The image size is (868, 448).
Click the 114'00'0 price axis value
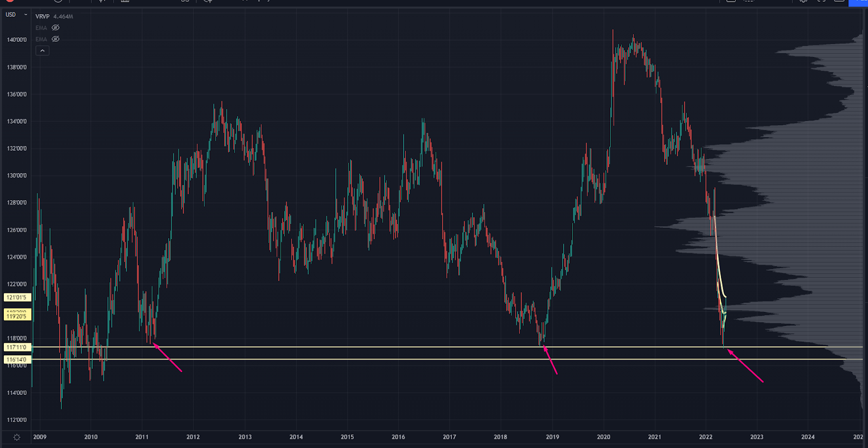(16, 393)
